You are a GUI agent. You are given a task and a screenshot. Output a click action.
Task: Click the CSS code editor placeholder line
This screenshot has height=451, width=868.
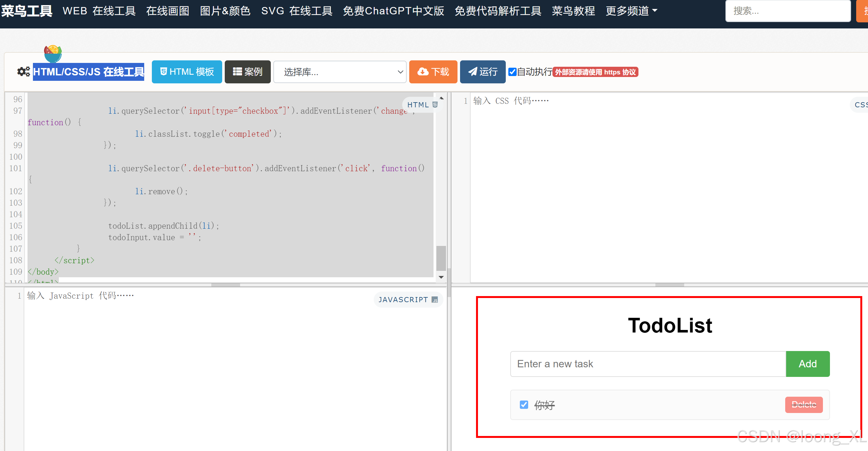[x=511, y=101]
